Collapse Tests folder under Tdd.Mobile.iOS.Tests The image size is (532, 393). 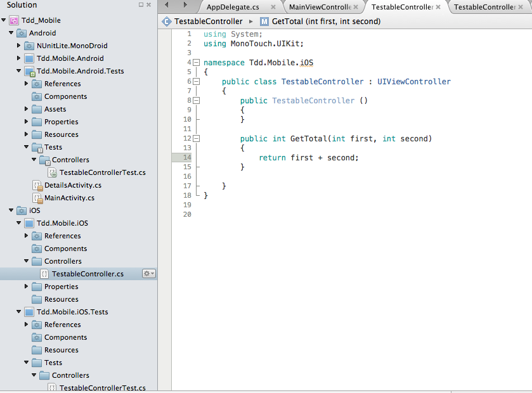26,363
